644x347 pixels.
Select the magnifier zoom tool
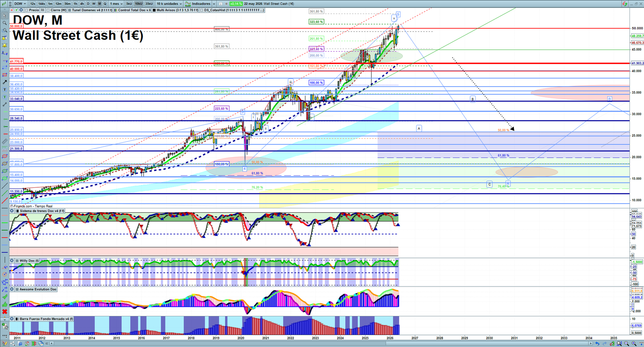tap(4, 23)
